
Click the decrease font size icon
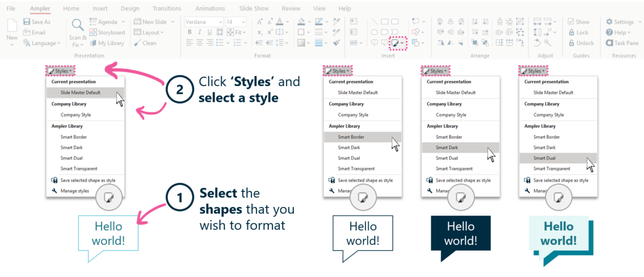270,22
